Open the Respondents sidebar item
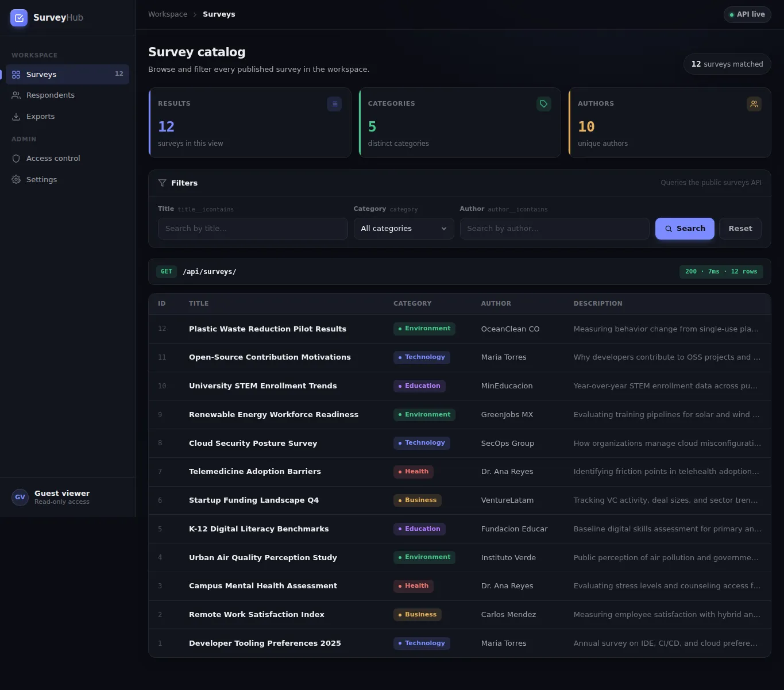The image size is (784, 690). pyautogui.click(x=67, y=95)
